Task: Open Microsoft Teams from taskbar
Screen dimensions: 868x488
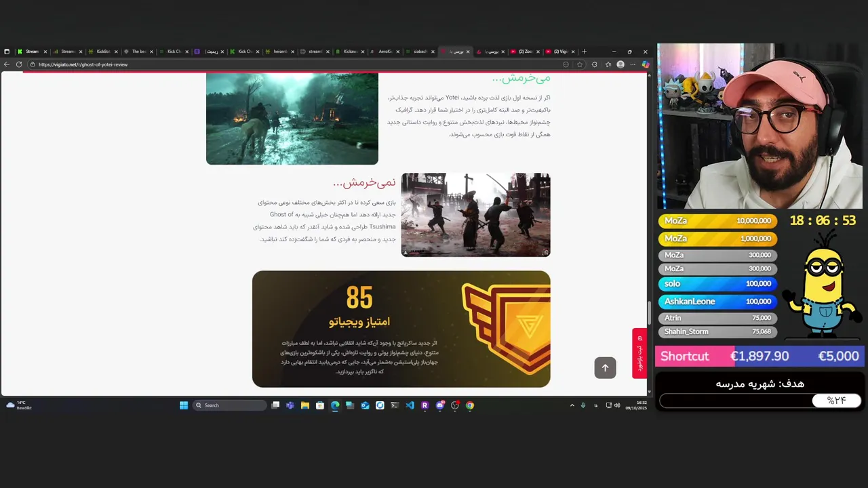Action: (290, 405)
